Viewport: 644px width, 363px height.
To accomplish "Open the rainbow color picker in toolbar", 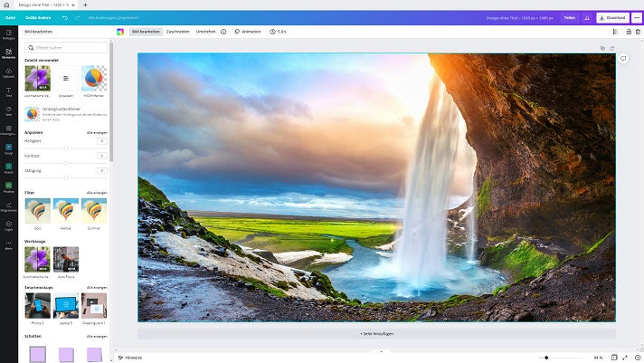I will pos(120,32).
